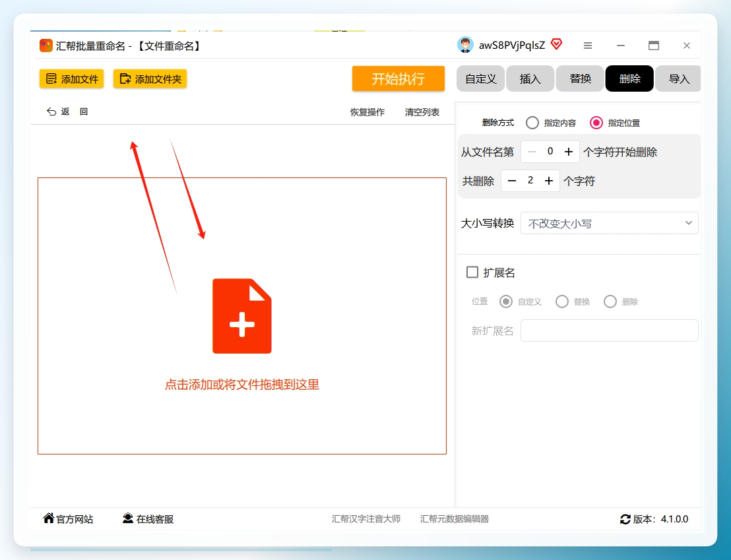Click the app logo icon in title bar
The width and height of the screenshot is (731, 560).
(46, 46)
